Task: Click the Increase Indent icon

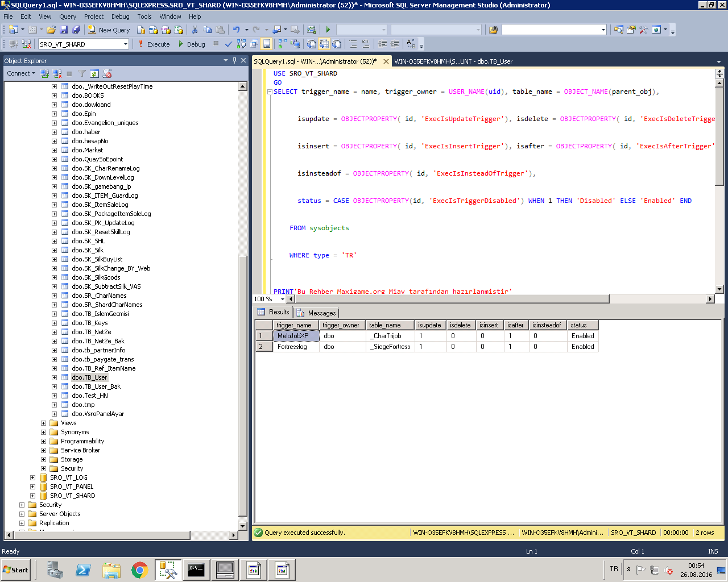Action: pos(395,44)
